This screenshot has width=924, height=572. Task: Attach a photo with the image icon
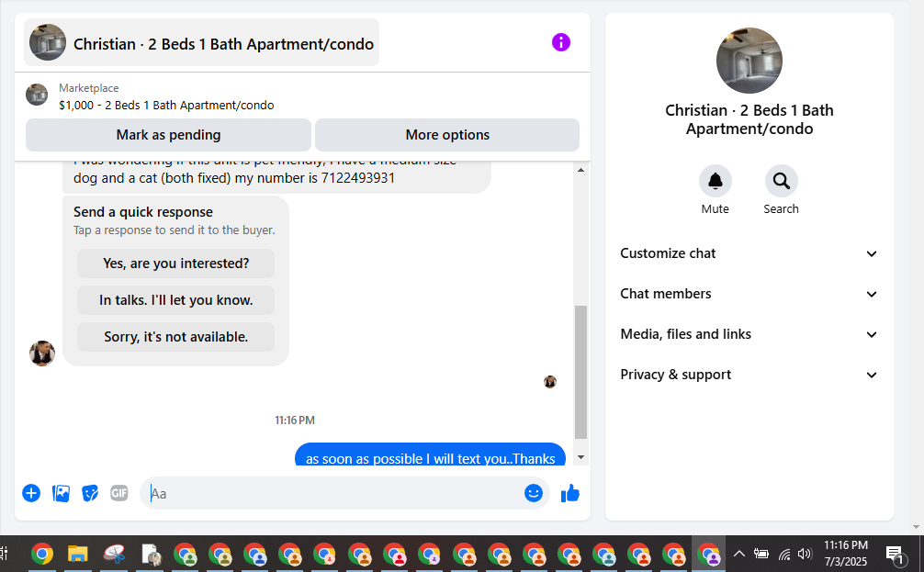tap(61, 493)
